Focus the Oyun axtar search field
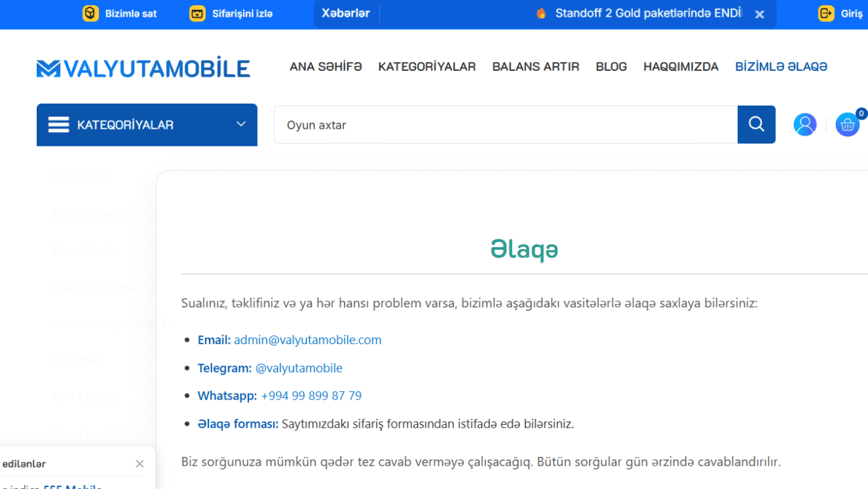 coord(505,125)
